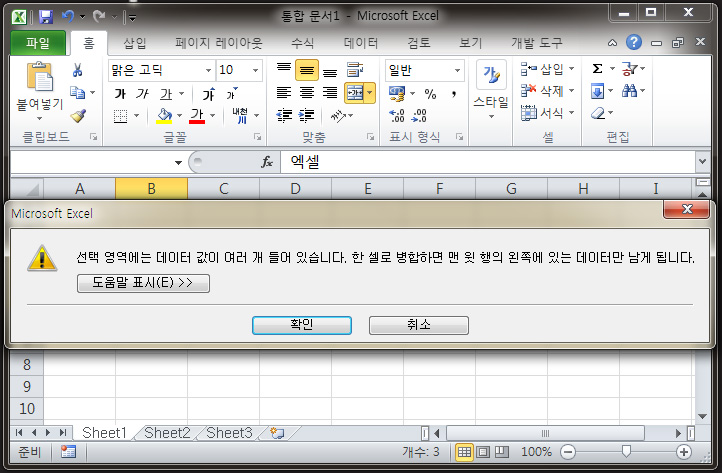The image size is (722, 473).
Task: Open the font name dropdown 맑은 고딕
Action: 208,70
